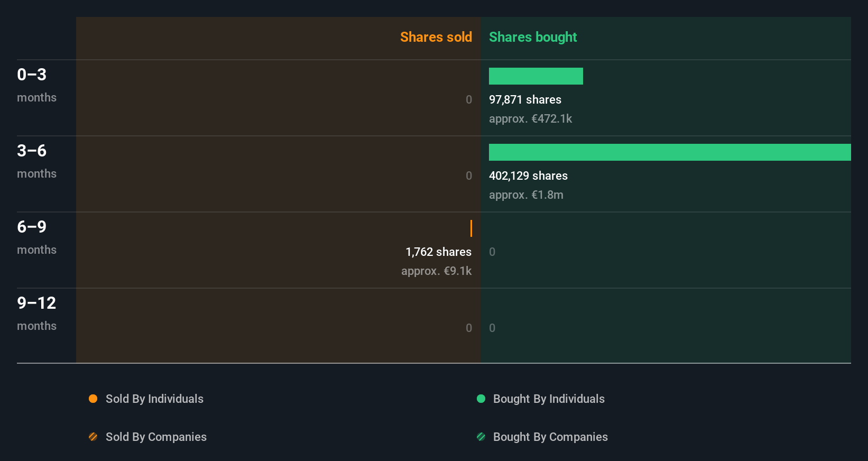Click the approx. €472.1k amount
This screenshot has height=461, width=868.
coord(530,118)
